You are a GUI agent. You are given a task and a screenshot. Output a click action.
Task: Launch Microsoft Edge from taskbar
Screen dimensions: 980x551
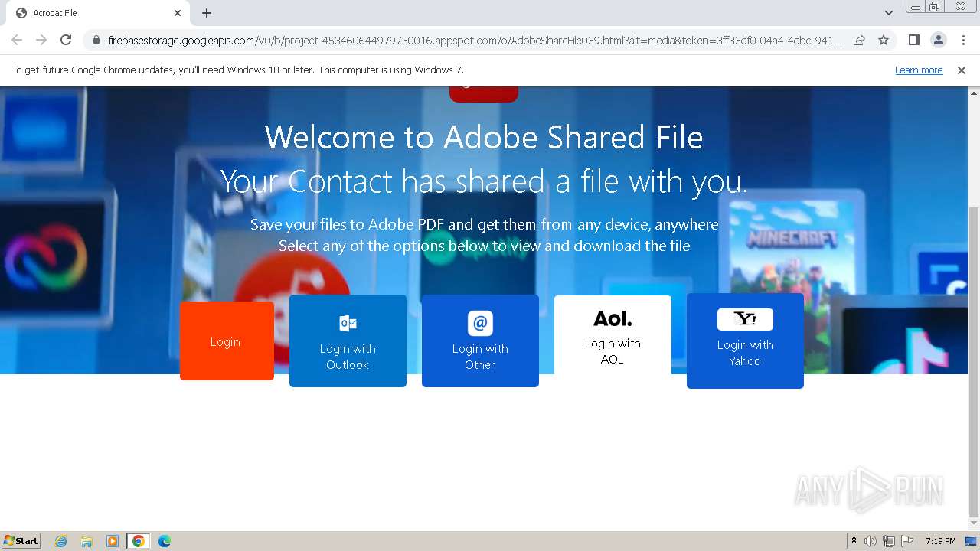(x=165, y=541)
